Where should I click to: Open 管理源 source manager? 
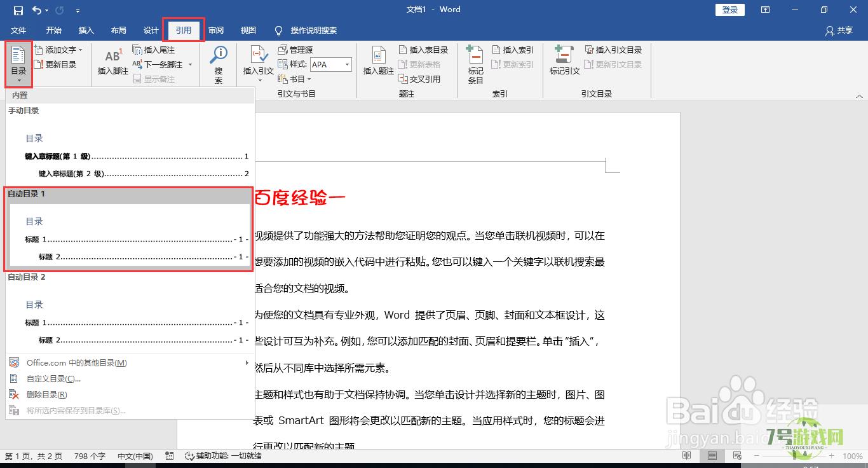click(x=295, y=50)
